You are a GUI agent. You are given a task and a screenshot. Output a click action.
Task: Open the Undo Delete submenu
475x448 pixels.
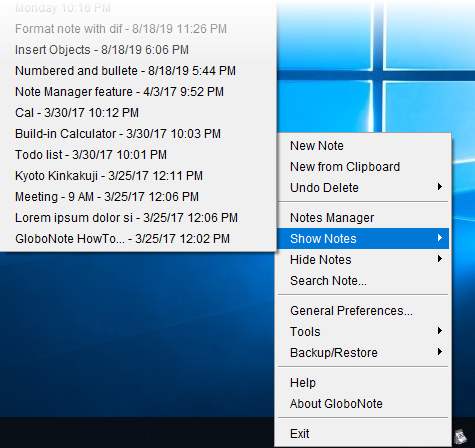point(363,188)
